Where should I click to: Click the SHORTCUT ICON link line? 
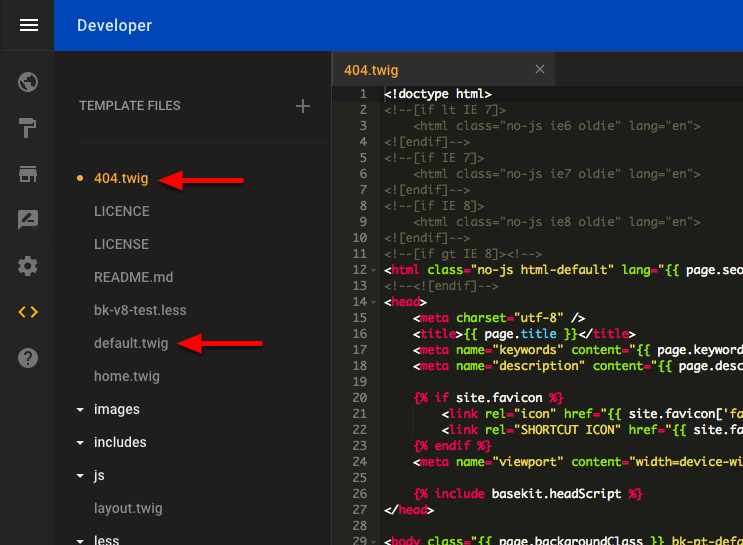click(592, 429)
